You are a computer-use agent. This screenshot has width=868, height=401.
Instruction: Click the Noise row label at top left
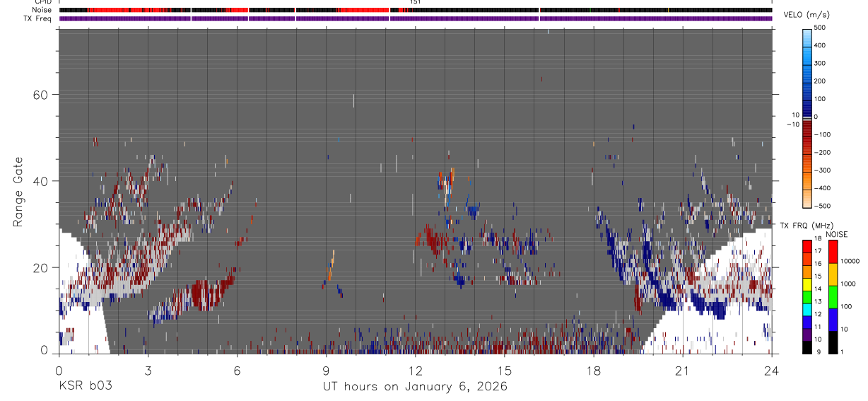[43, 10]
